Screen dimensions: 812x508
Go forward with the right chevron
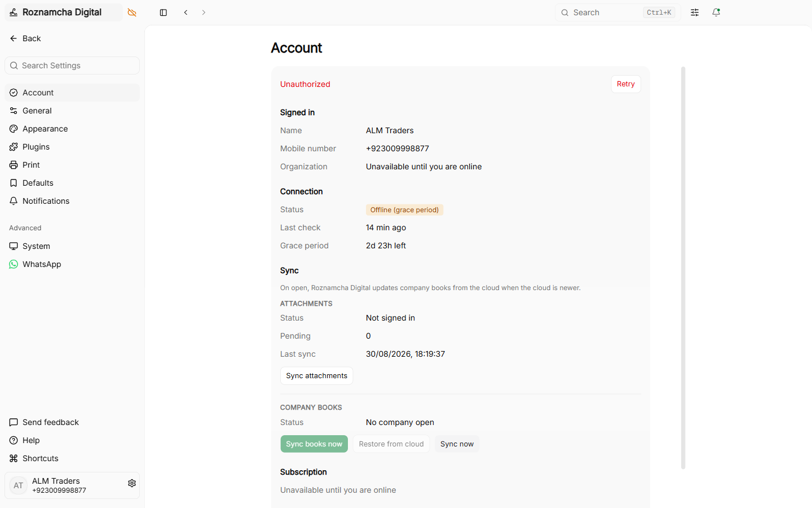[204, 12]
